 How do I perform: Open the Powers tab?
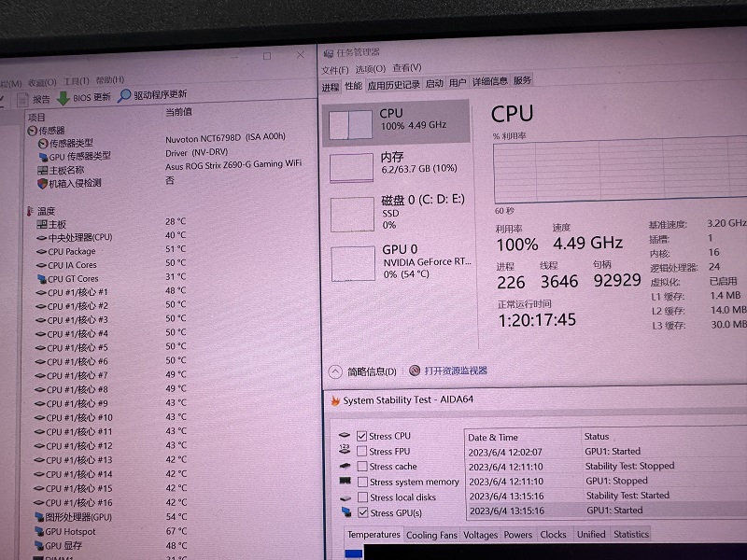click(518, 535)
